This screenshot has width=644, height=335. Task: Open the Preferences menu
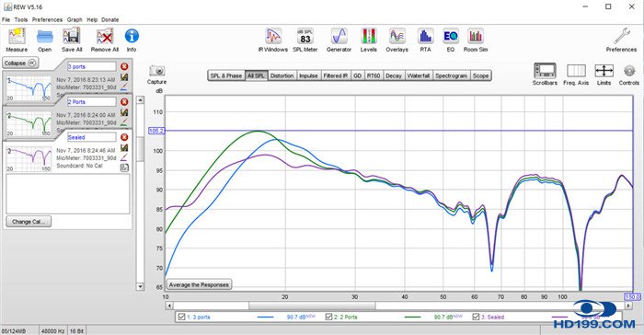pyautogui.click(x=47, y=19)
